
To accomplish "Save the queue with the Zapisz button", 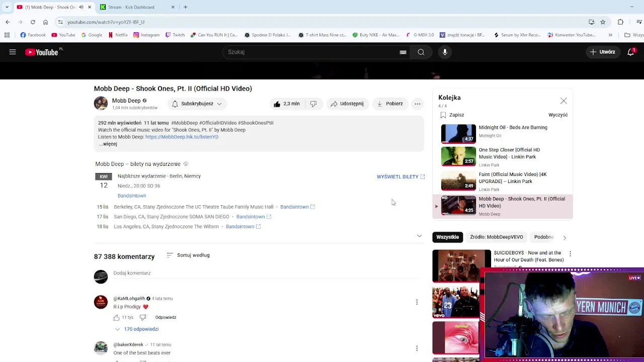I will [x=452, y=115].
